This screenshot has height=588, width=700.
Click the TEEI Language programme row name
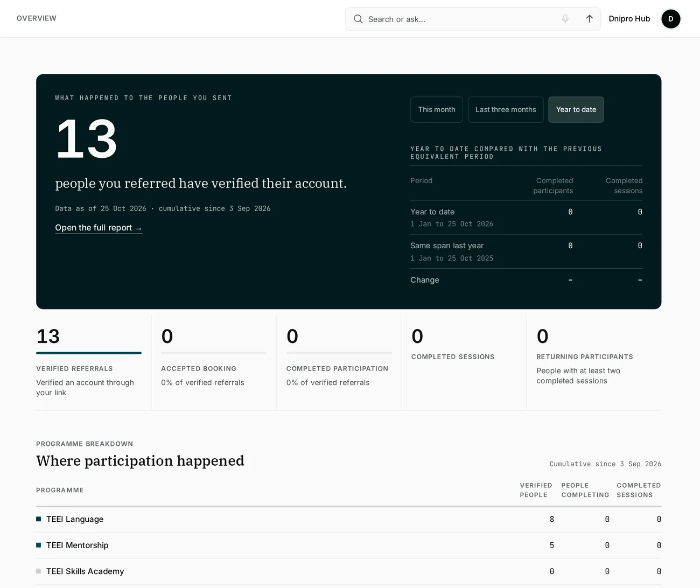(75, 519)
